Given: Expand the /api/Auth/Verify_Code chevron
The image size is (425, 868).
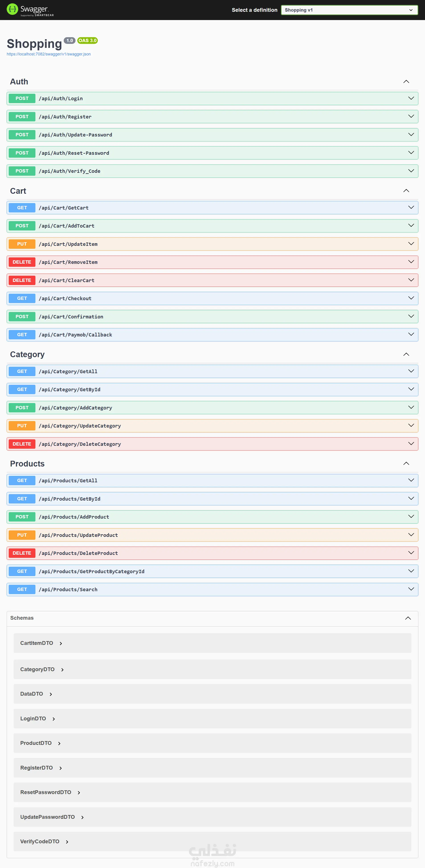Looking at the screenshot, I should pyautogui.click(x=411, y=171).
